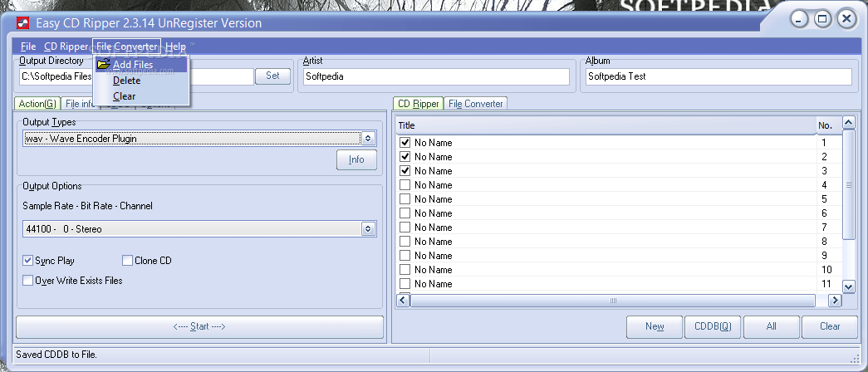Check track number 11 checkbox
Image resolution: width=868 pixels, height=372 pixels.
point(405,283)
